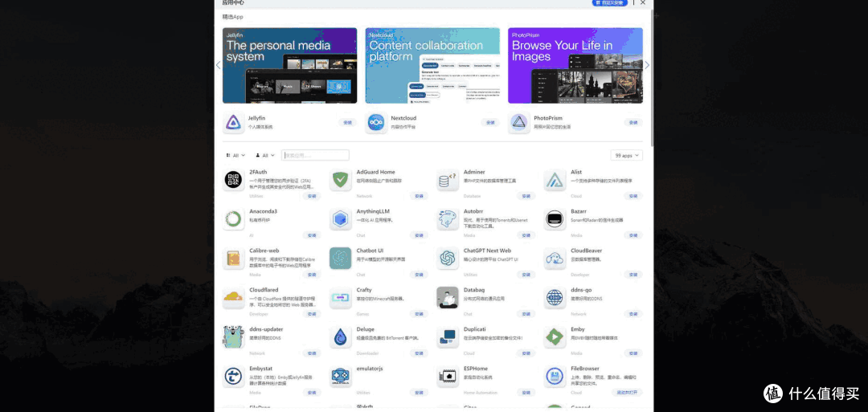Open the Bazarr app icon
This screenshot has width=868, height=412.
pyautogui.click(x=555, y=219)
